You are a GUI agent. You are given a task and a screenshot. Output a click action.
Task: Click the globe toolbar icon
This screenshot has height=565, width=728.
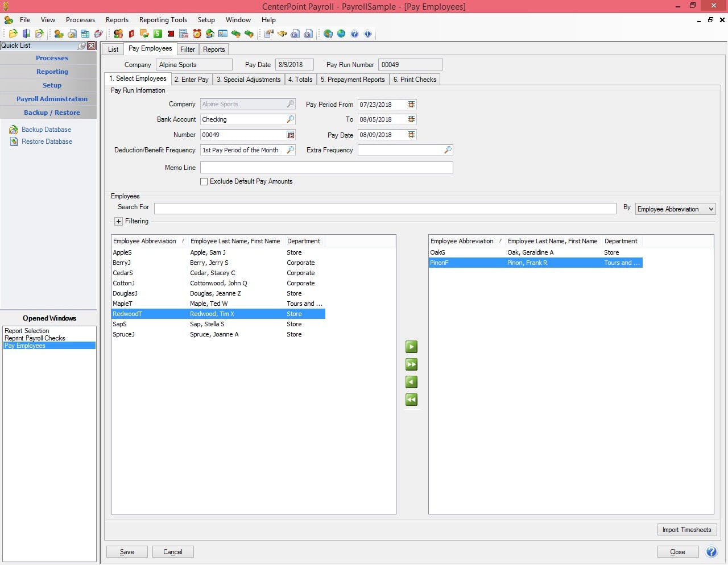(x=341, y=34)
